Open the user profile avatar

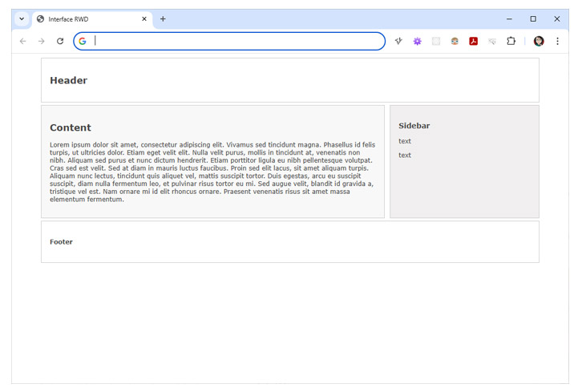pos(539,41)
